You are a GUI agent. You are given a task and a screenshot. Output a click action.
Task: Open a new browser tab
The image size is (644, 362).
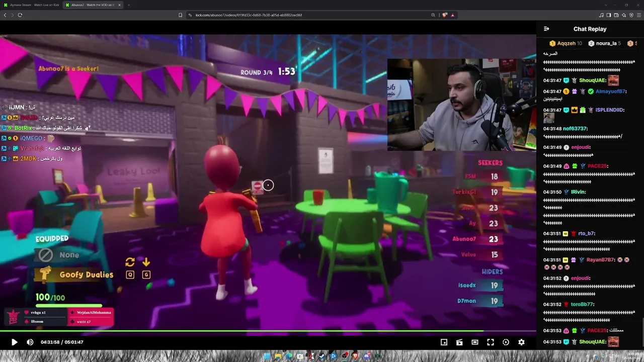click(x=128, y=5)
